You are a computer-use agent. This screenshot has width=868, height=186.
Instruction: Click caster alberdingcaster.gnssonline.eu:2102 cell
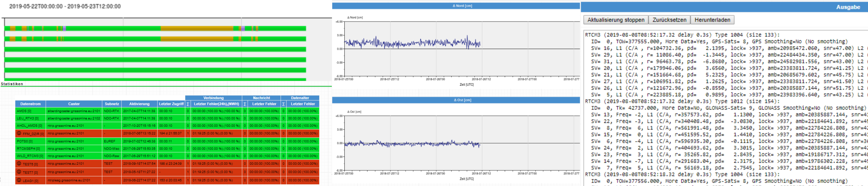click(74, 118)
